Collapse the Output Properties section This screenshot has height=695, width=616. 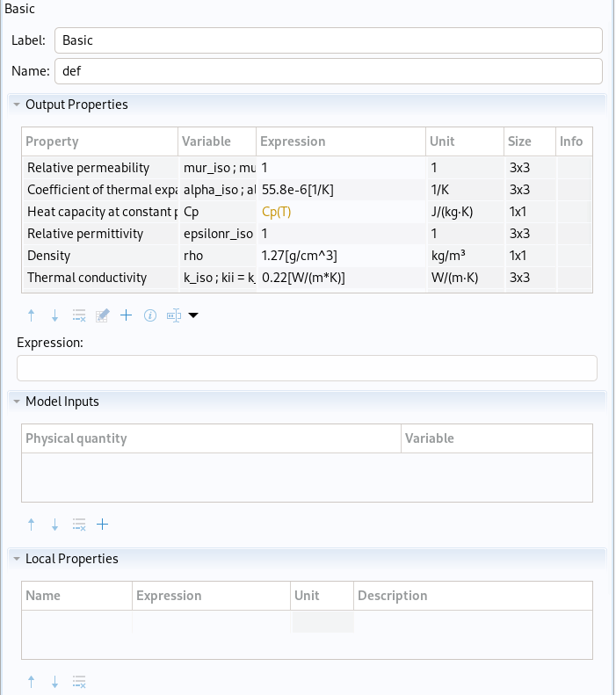[x=16, y=105]
